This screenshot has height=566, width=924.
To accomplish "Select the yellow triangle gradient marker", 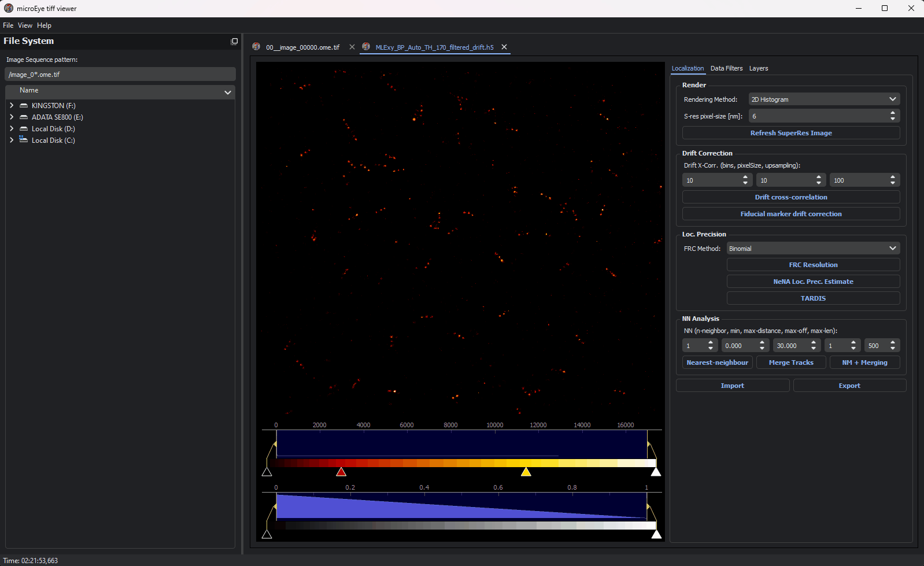I will click(526, 472).
